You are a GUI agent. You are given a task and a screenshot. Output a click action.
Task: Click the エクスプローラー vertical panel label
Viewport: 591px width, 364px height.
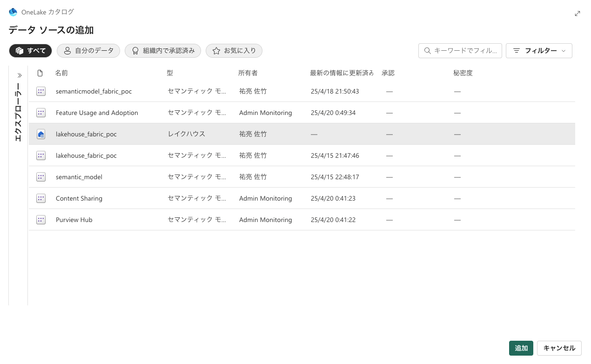click(x=18, y=112)
